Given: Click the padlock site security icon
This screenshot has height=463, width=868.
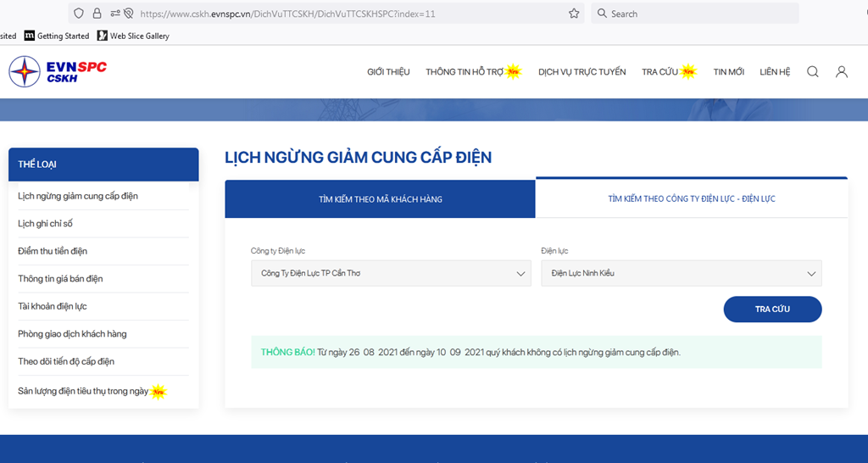Looking at the screenshot, I should [x=97, y=14].
